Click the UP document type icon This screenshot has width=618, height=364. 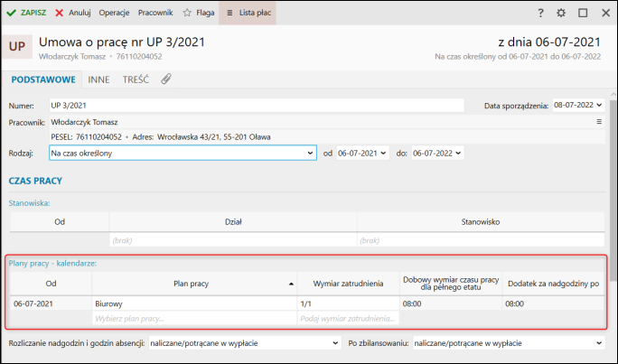17,46
